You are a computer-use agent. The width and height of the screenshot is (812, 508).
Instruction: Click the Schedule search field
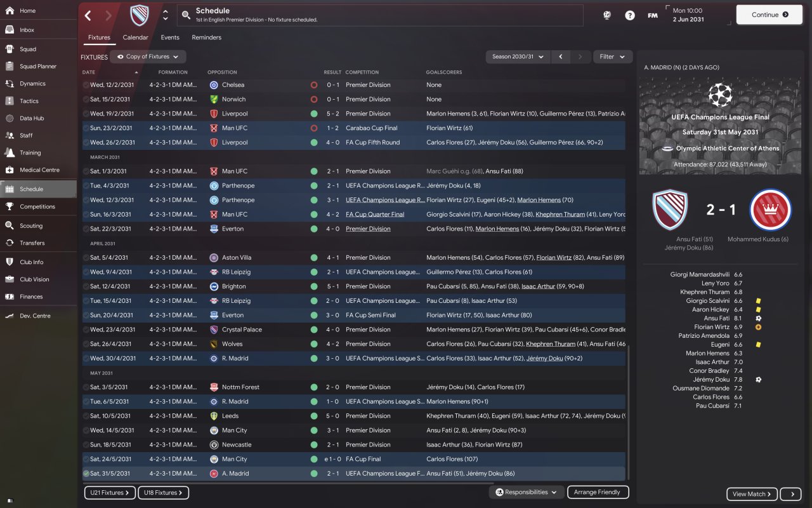(x=379, y=15)
